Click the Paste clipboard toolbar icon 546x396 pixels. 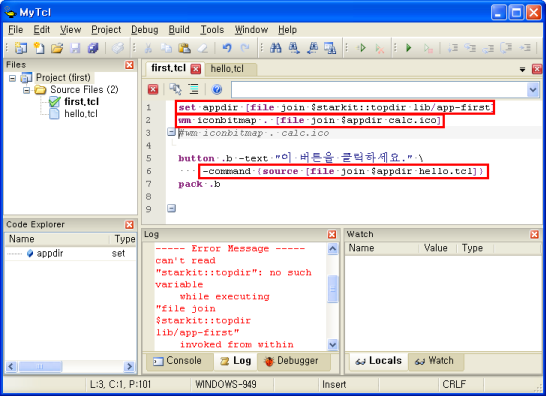[185, 48]
